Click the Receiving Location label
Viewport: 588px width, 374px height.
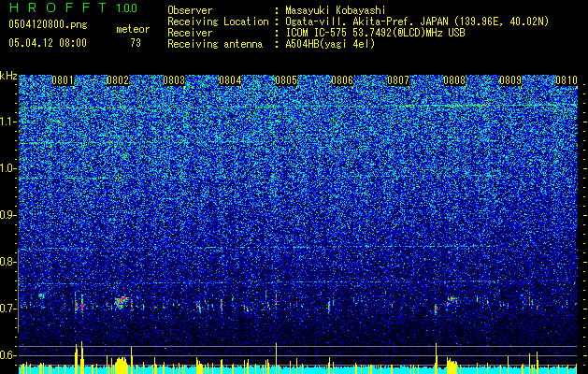pyautogui.click(x=218, y=22)
